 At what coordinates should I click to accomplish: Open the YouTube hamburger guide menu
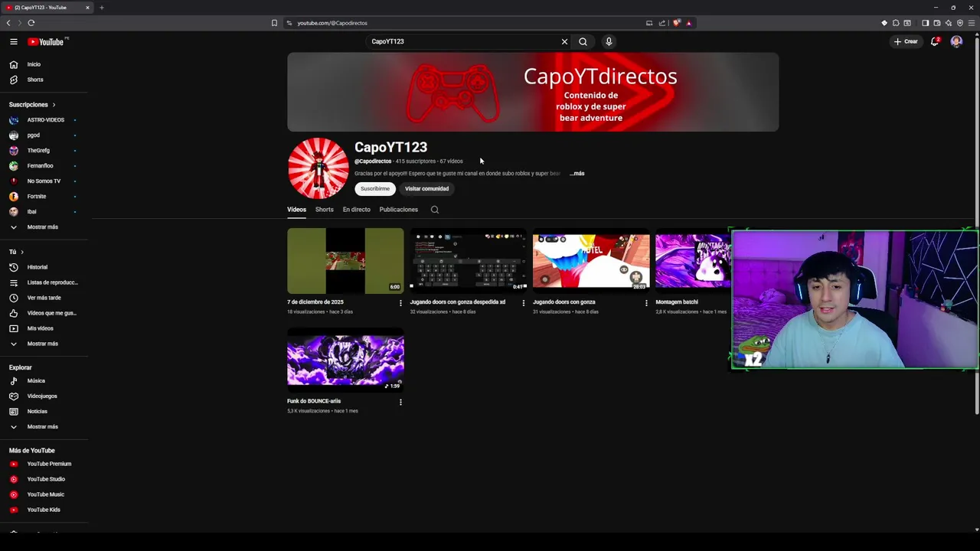14,41
